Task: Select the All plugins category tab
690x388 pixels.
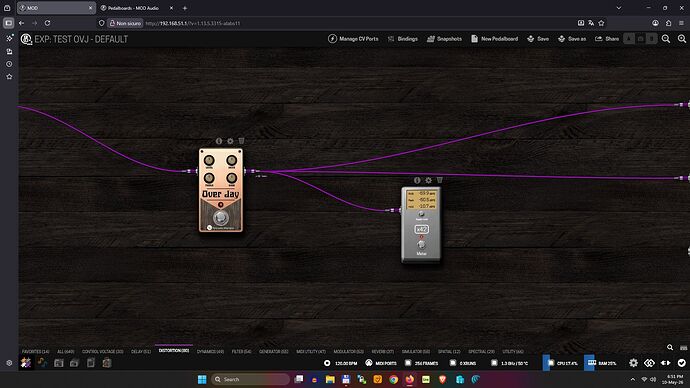Action: coord(66,351)
